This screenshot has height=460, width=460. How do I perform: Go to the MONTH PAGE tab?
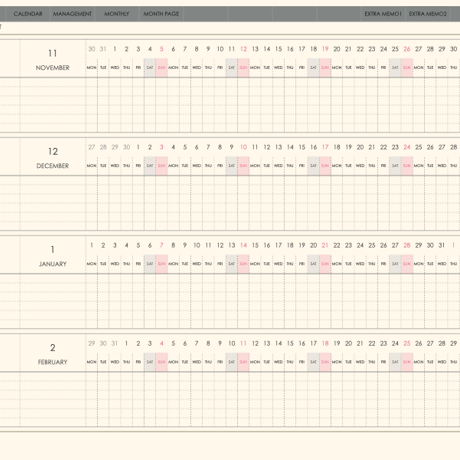point(161,14)
